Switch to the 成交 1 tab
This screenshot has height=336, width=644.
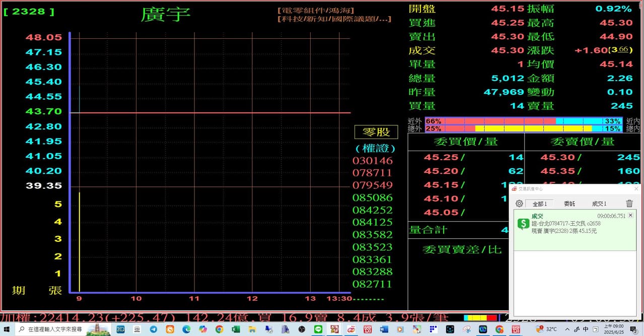[x=599, y=204]
